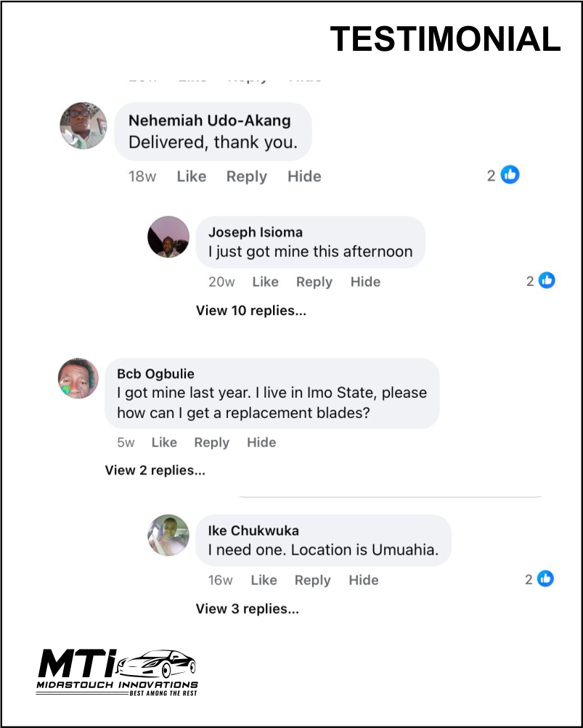Image resolution: width=583 pixels, height=728 pixels.
Task: Reply to Ike Chukwuka's comment
Action: [x=313, y=580]
